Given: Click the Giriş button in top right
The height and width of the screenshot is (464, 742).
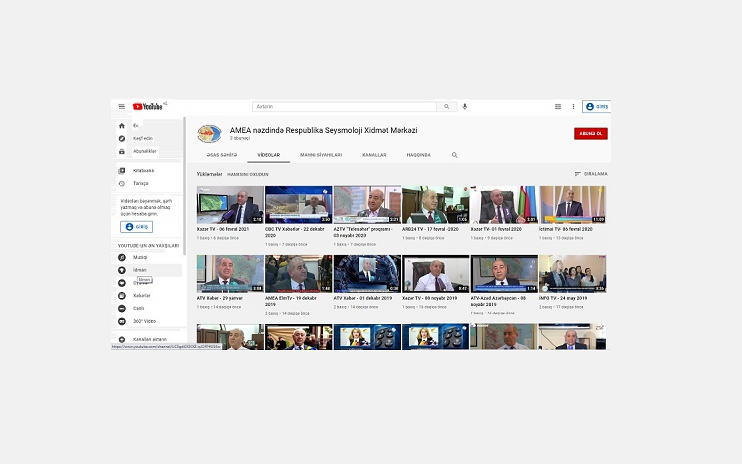Looking at the screenshot, I should coord(596,106).
